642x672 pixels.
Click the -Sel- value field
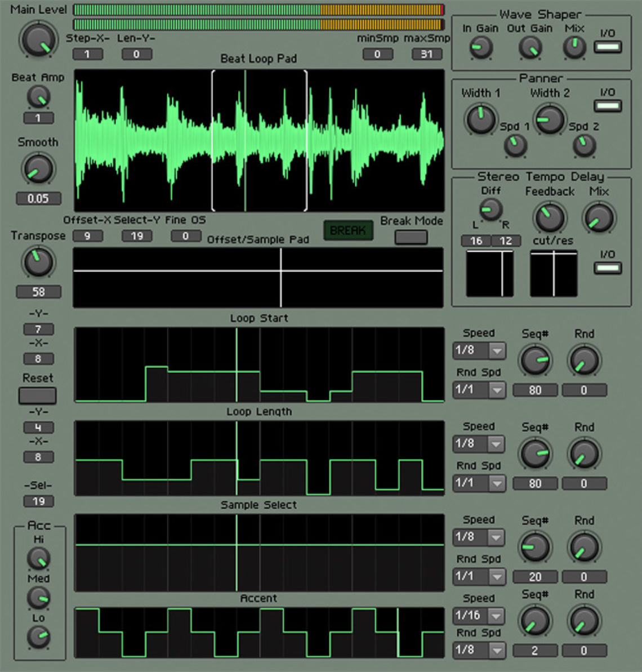click(38, 501)
